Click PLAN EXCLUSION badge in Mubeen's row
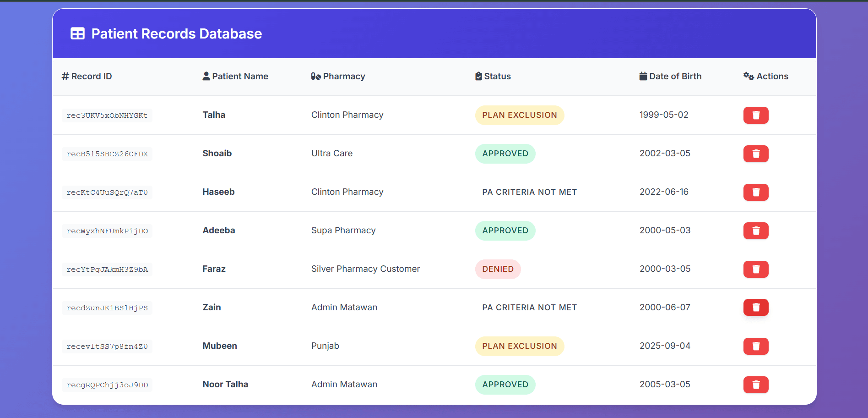The width and height of the screenshot is (868, 418). (520, 346)
